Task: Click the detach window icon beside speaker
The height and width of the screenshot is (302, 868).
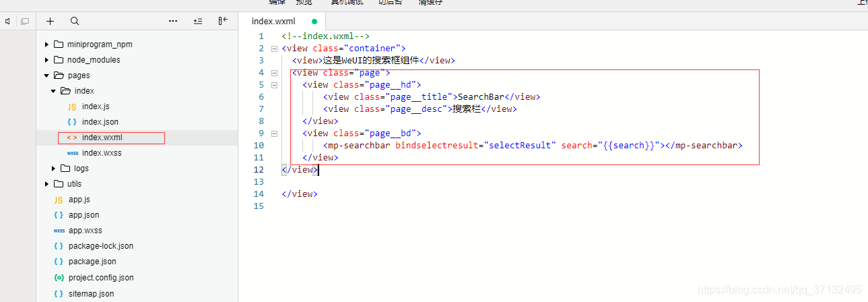Action: tap(25, 22)
